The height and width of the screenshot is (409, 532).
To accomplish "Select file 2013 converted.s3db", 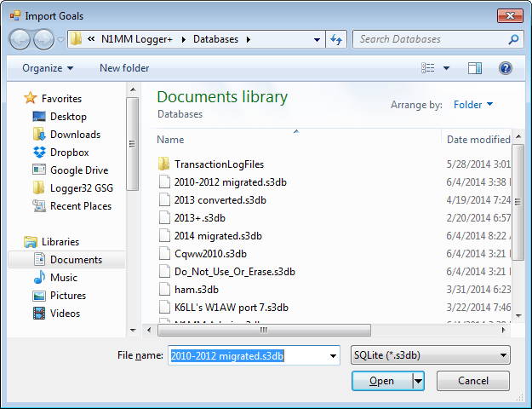I will point(220,200).
